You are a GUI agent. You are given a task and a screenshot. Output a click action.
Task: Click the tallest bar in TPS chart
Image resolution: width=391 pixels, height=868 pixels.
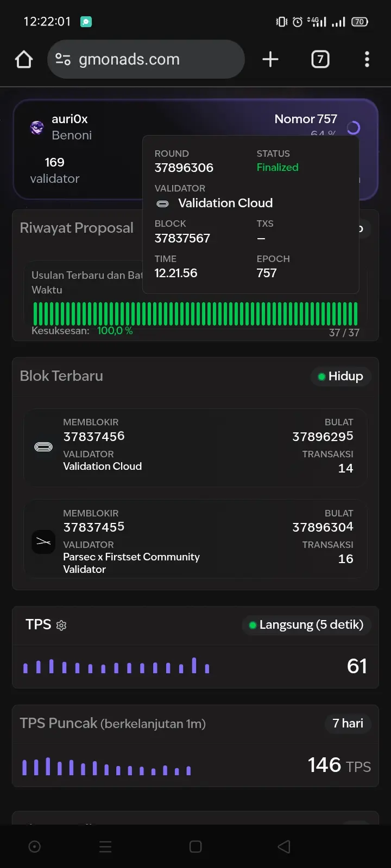pos(194,665)
